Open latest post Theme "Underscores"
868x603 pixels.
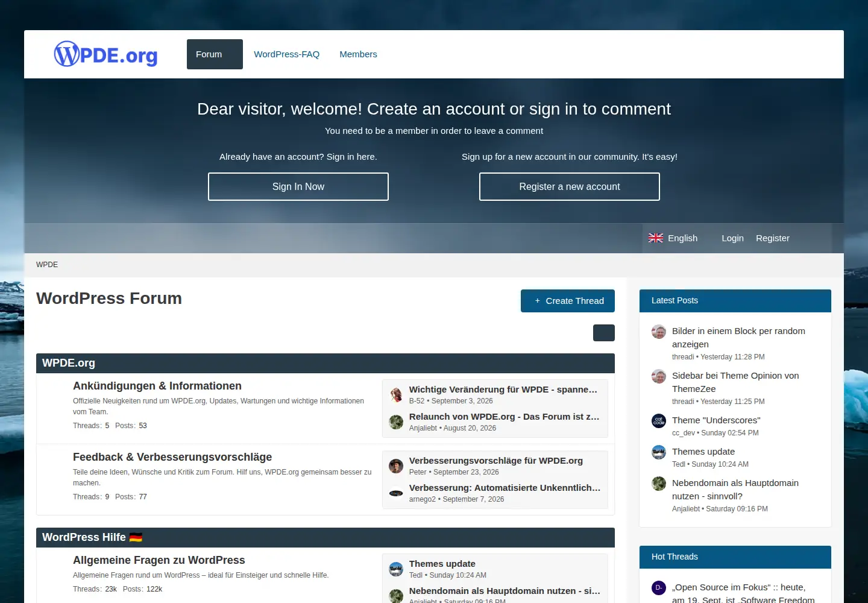coord(716,420)
